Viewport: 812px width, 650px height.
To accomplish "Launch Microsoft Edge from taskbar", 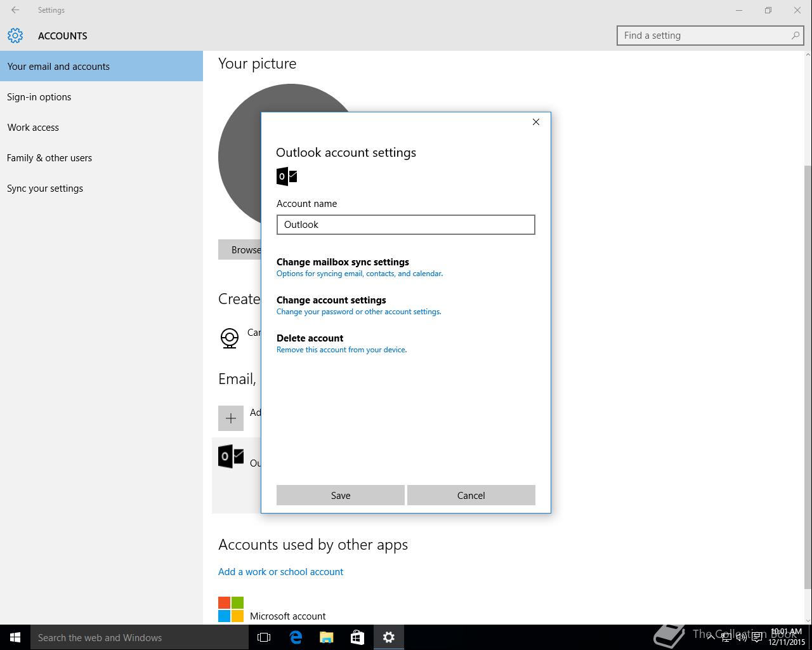I will click(296, 637).
